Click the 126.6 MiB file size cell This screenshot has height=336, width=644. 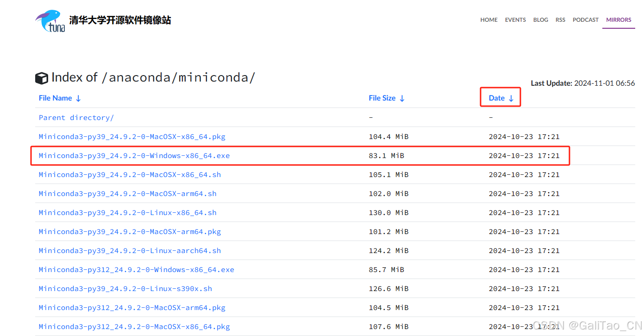[x=388, y=289]
